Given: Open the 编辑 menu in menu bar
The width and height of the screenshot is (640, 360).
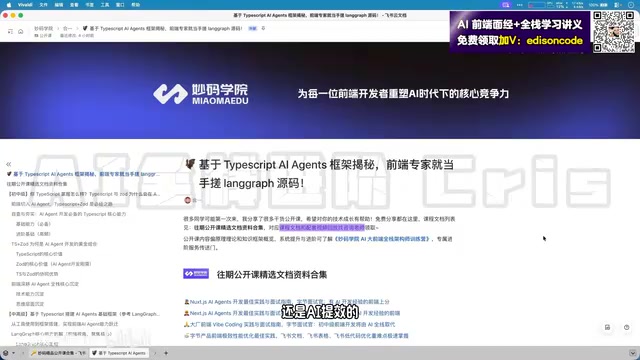Looking at the screenshot, I should click(x=59, y=5).
